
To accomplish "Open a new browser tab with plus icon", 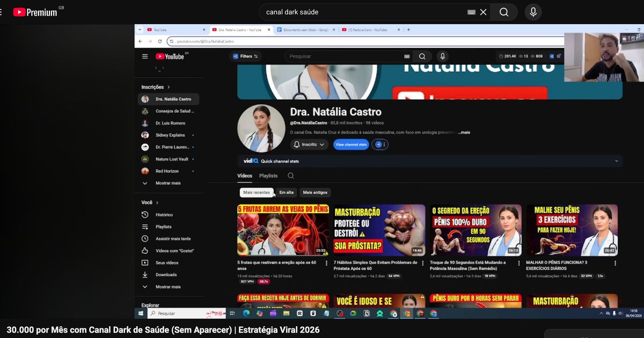I will coord(408,30).
